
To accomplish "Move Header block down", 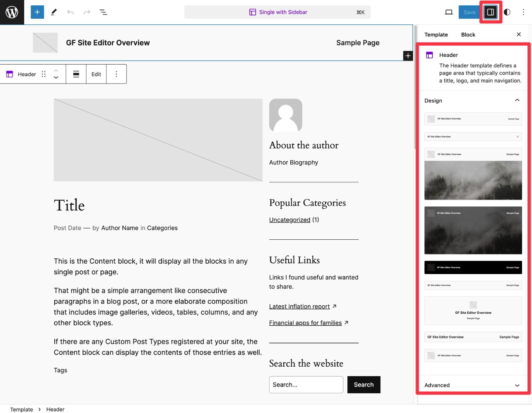I will [56, 78].
